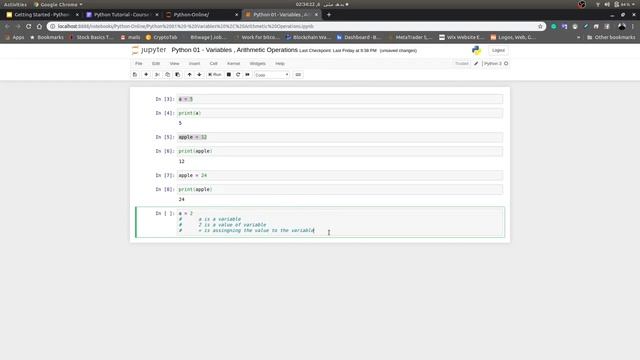This screenshot has height=360, width=640.
Task: Click the pencil edit mode indicator
Action: pos(476,64)
